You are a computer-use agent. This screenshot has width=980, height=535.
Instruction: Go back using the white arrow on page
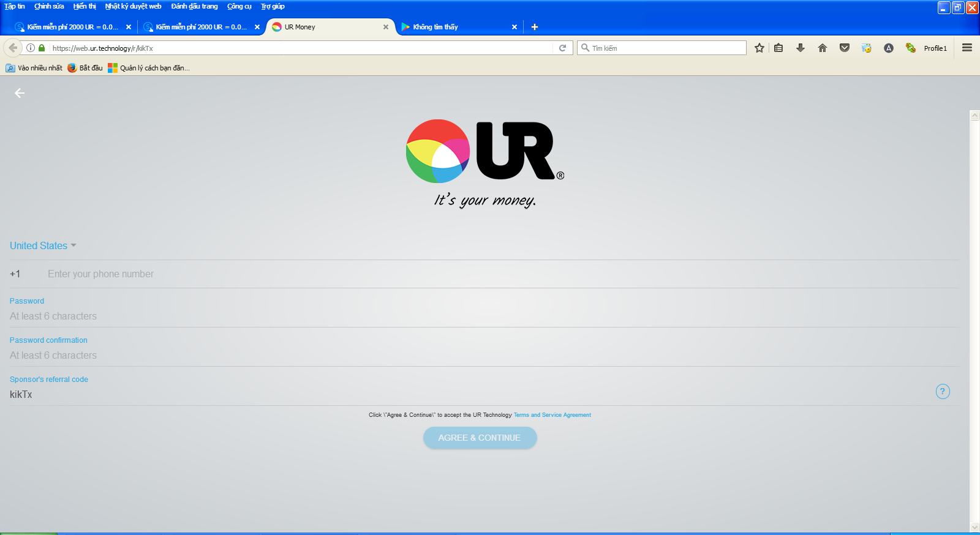20,93
